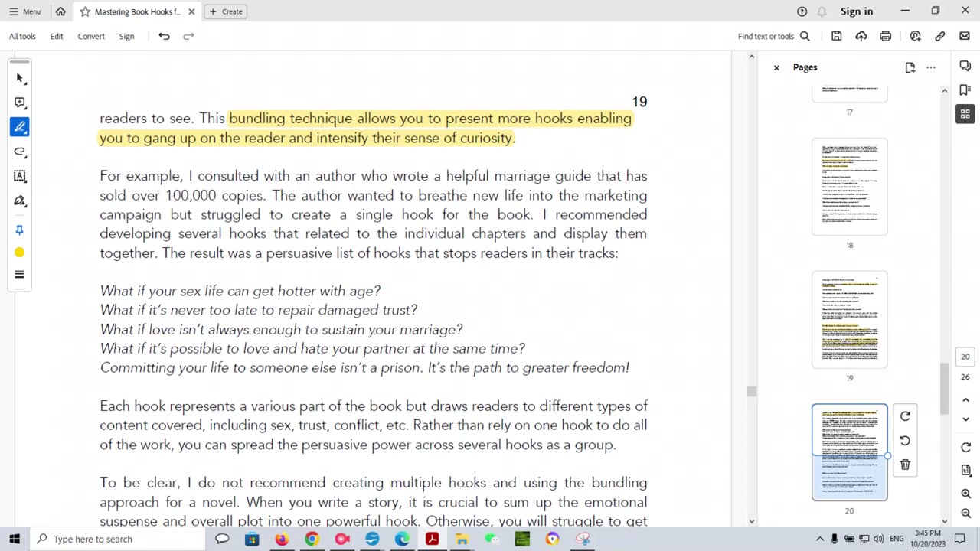Screen dimensions: 980x551
Task: Open Pages panel more options ellipsis
Action: (x=931, y=67)
